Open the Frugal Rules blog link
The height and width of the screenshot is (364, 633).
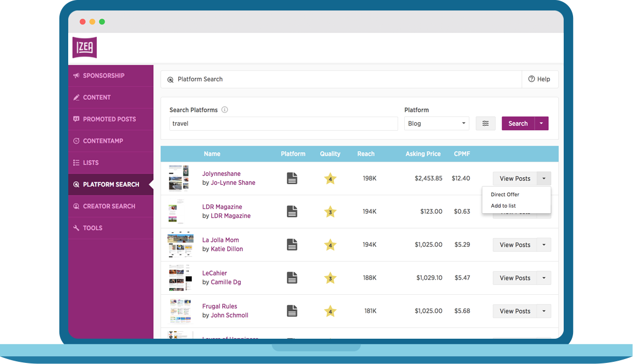coord(219,306)
